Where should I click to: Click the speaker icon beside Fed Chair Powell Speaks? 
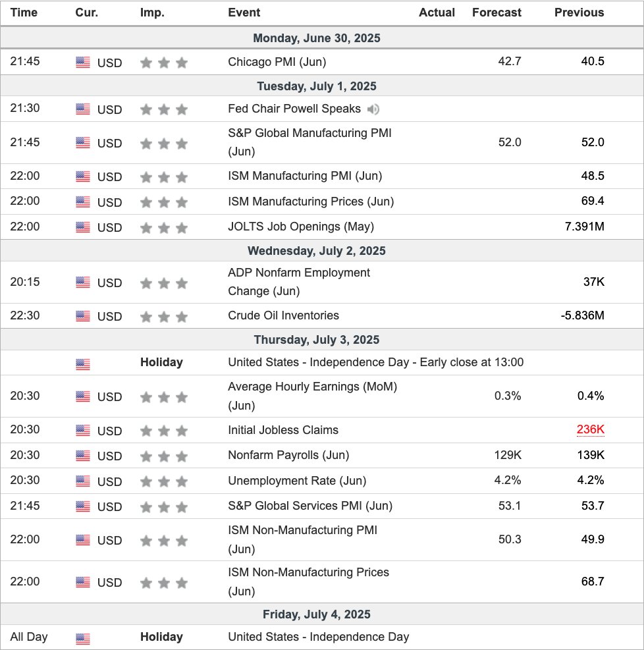click(x=373, y=109)
